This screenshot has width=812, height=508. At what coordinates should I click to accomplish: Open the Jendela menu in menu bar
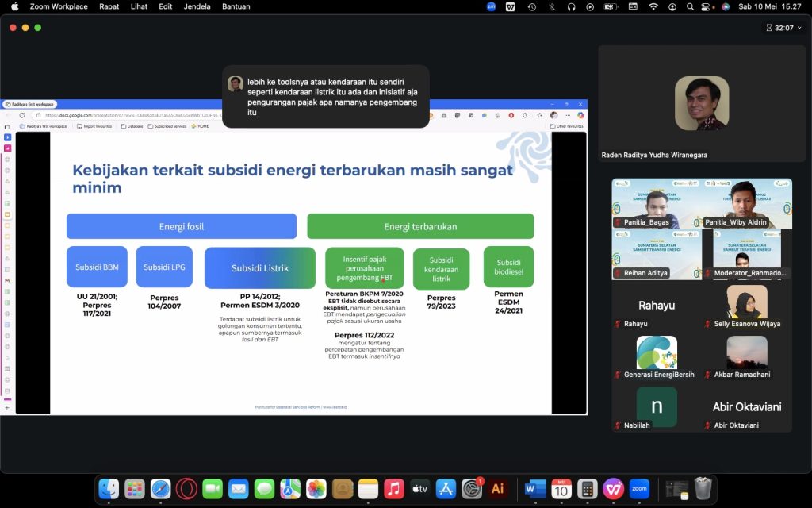coord(197,6)
